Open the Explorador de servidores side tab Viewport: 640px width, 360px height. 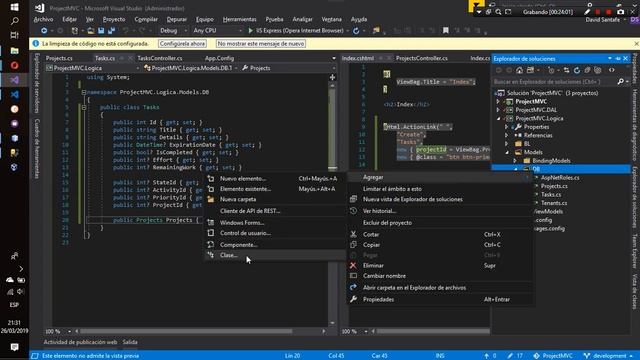point(37,83)
